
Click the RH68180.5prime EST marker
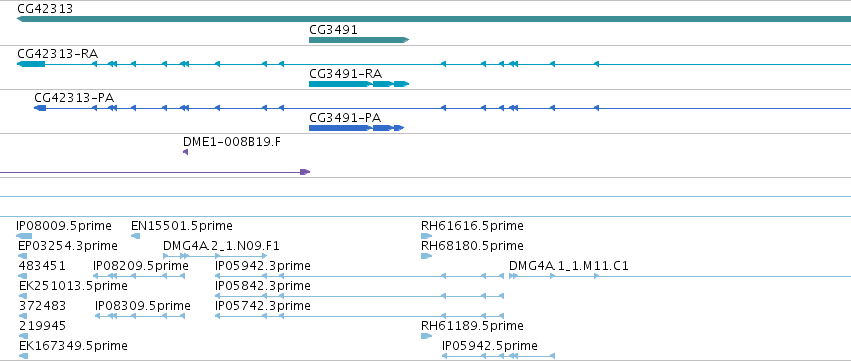[427, 256]
